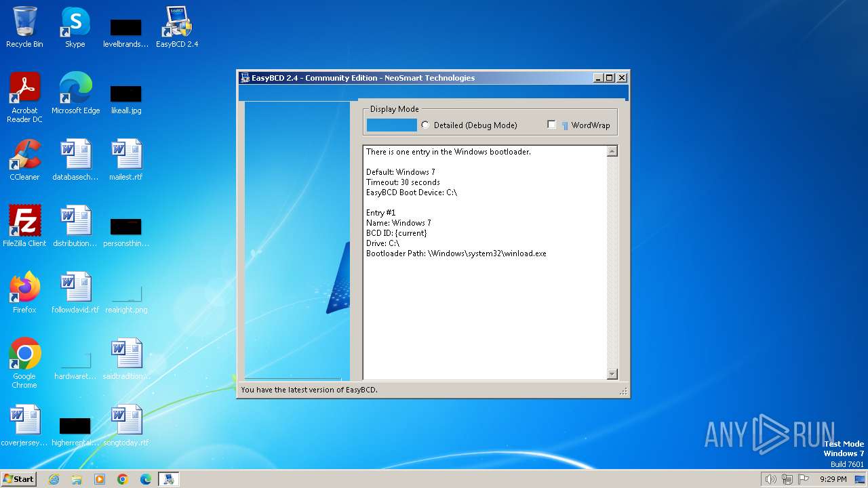Image resolution: width=868 pixels, height=488 pixels.
Task: Click the 'Entry #1' line
Action: [x=380, y=213]
